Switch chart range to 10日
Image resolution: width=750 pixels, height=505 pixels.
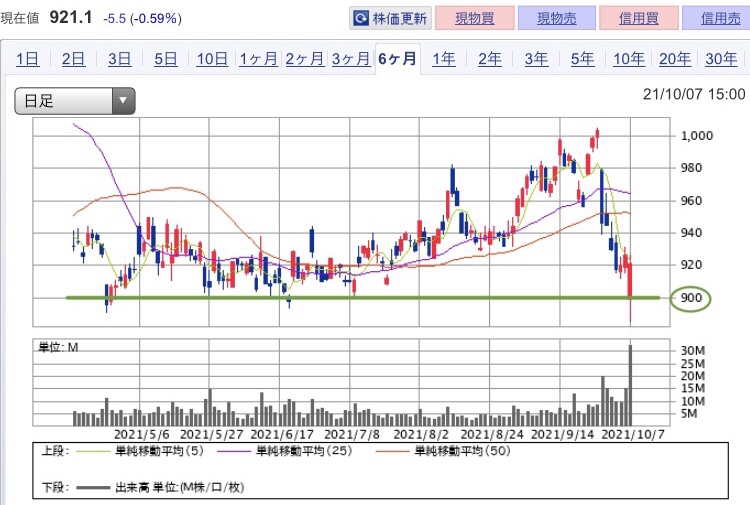pyautogui.click(x=212, y=59)
